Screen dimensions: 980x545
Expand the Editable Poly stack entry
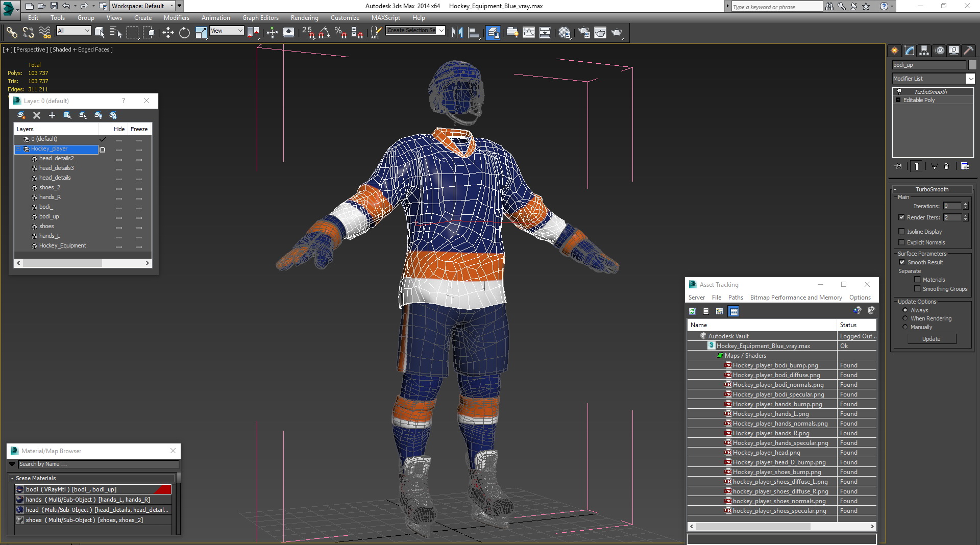(898, 100)
